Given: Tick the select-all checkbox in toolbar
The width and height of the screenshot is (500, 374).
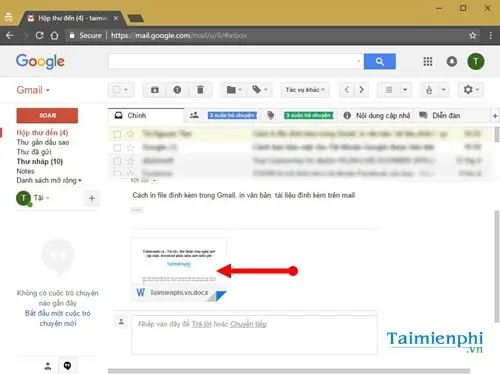Looking at the screenshot, I should [117, 90].
